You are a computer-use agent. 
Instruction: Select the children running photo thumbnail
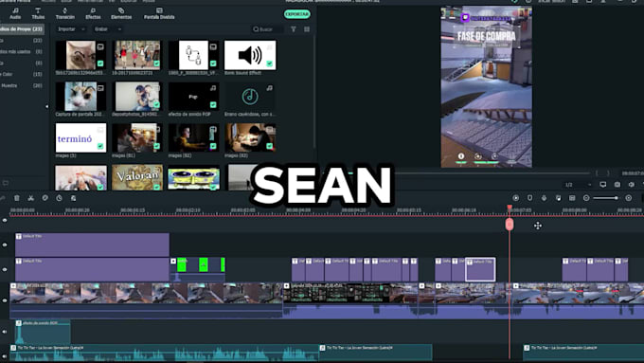click(x=137, y=55)
